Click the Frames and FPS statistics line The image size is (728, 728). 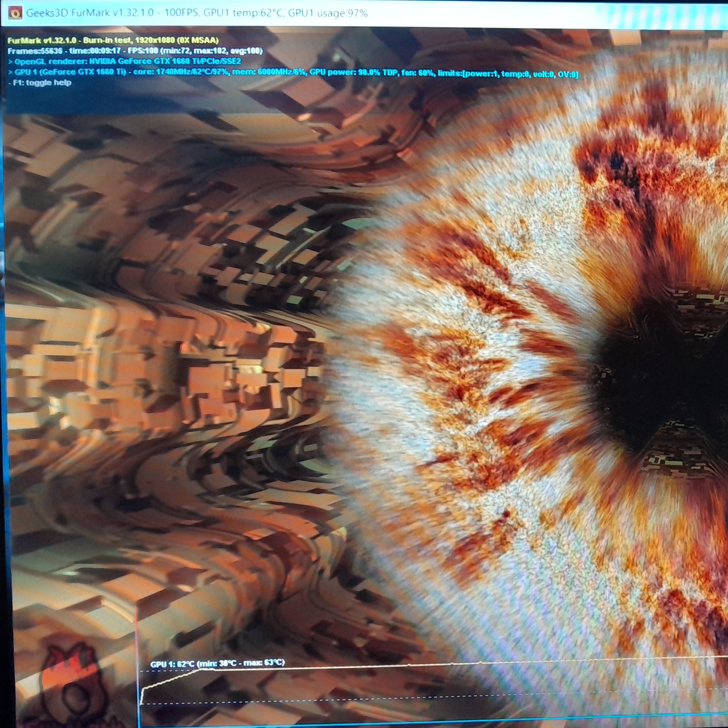click(135, 51)
